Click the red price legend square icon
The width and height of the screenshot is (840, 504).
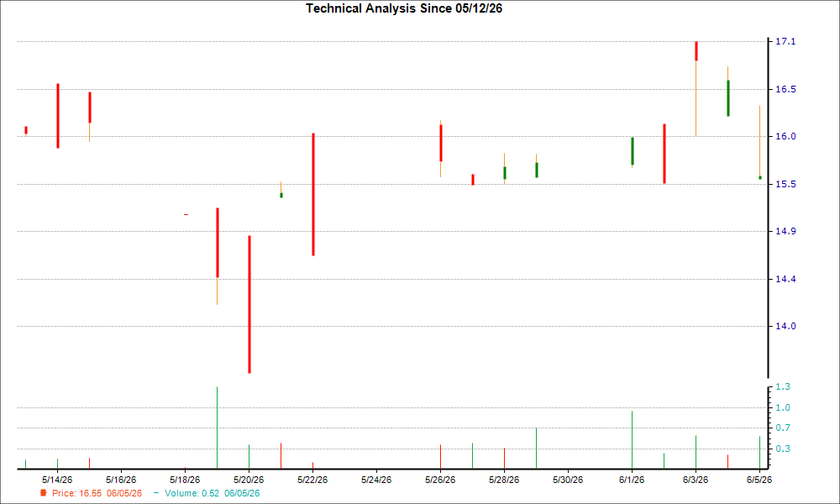(x=44, y=493)
